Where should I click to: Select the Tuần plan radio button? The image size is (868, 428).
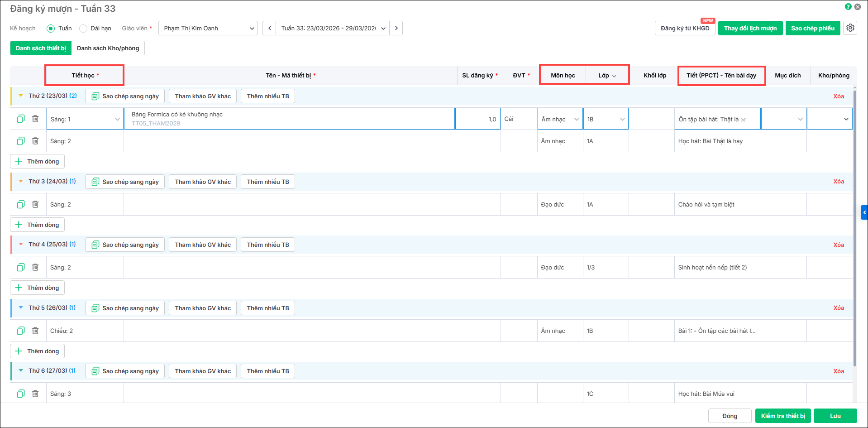(51, 28)
